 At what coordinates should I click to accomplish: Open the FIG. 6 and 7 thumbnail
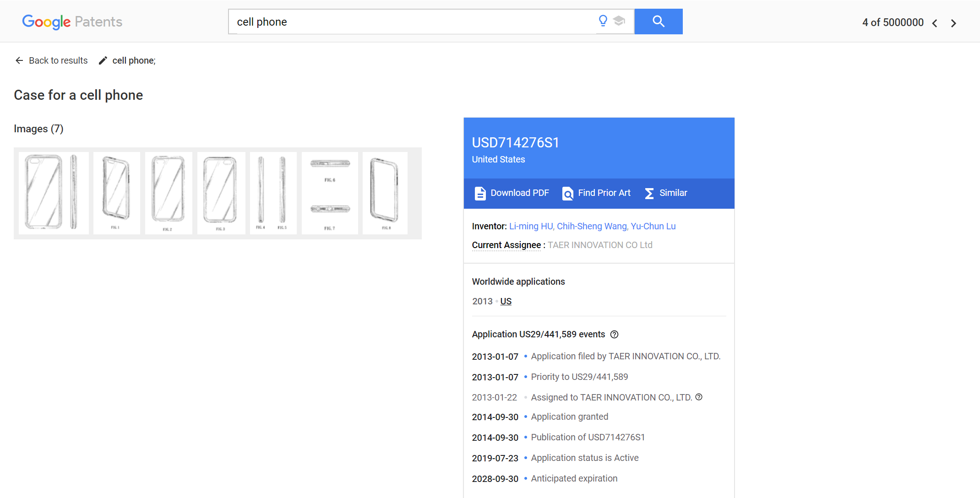pyautogui.click(x=330, y=193)
